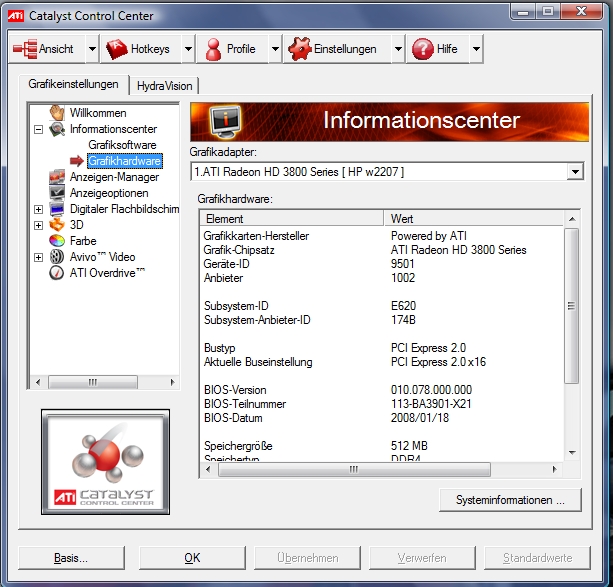Click the Catalyst Control Center logo thumbnail
The width and height of the screenshot is (613, 587).
[106, 462]
